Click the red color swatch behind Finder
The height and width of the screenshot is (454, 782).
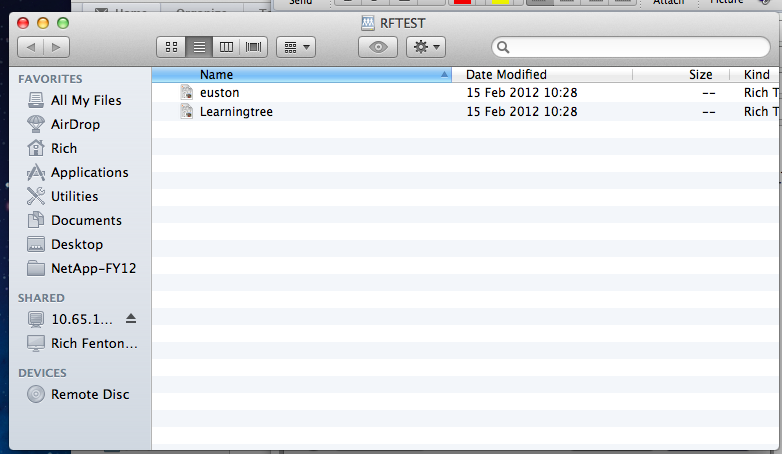tap(462, 2)
